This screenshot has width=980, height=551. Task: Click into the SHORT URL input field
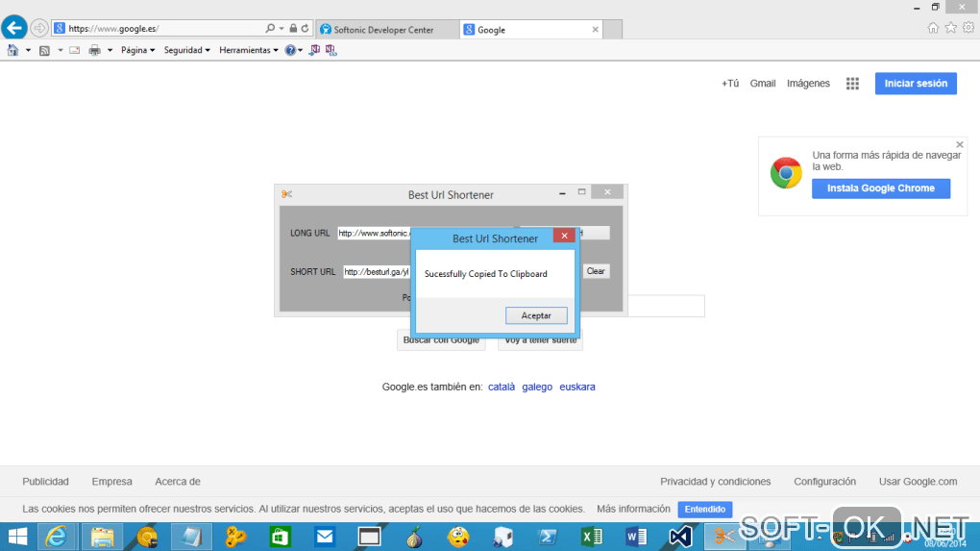click(377, 272)
